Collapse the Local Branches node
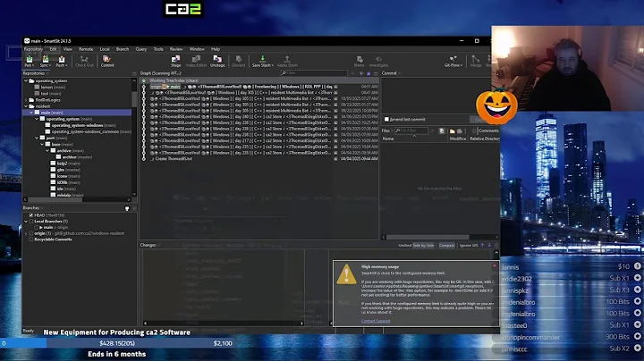Image resolution: width=644 pixels, height=361 pixels. pyautogui.click(x=26, y=221)
